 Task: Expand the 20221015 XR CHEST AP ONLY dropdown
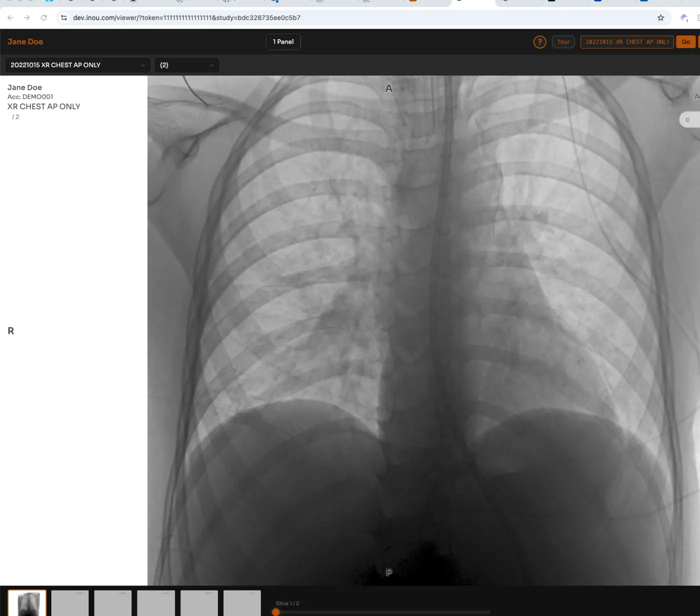click(x=77, y=65)
